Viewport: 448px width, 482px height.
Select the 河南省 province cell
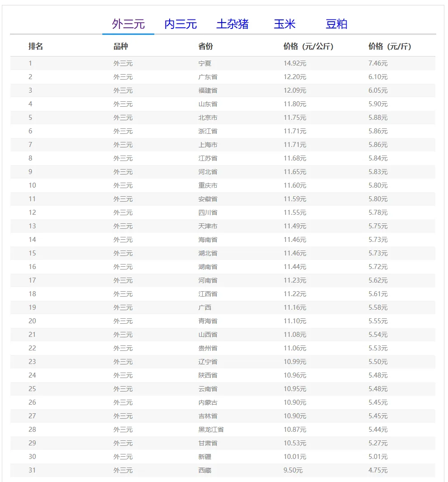tap(208, 280)
